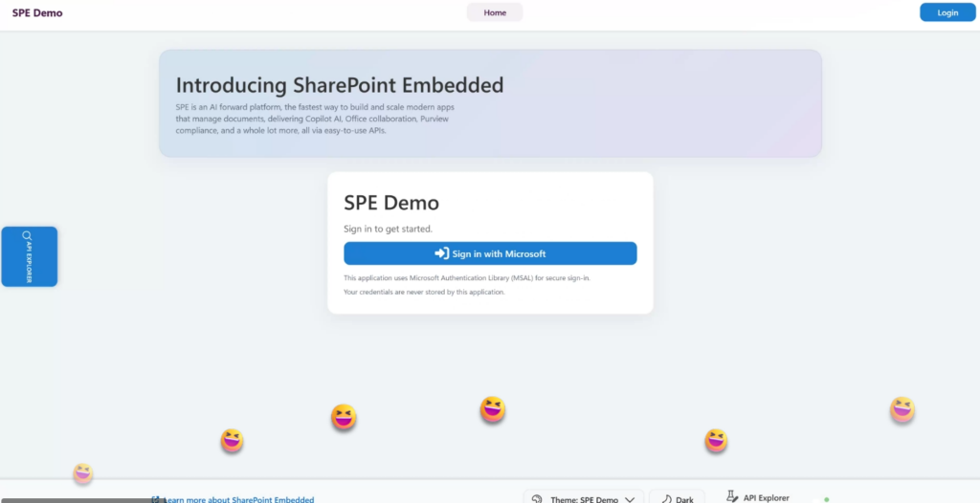Click the theme palette icon in footer
Screen dimensions: 980x503
[537, 499]
